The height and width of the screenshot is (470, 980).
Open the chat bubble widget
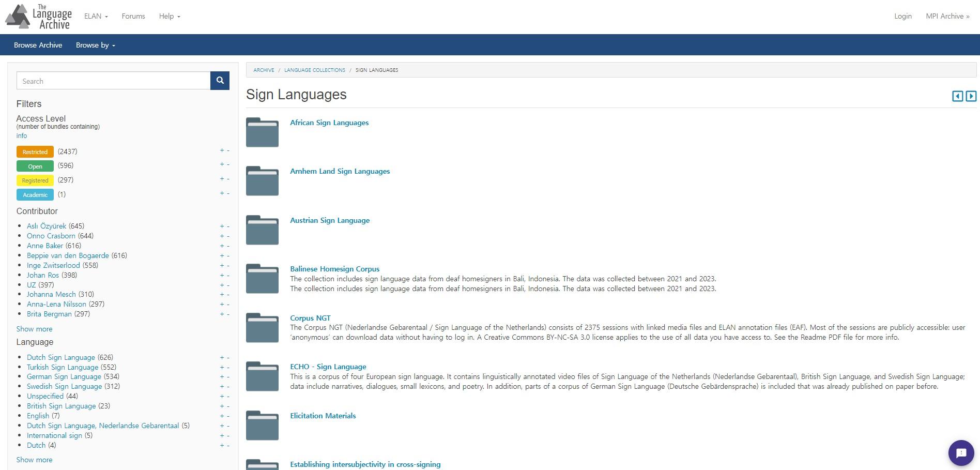click(961, 453)
